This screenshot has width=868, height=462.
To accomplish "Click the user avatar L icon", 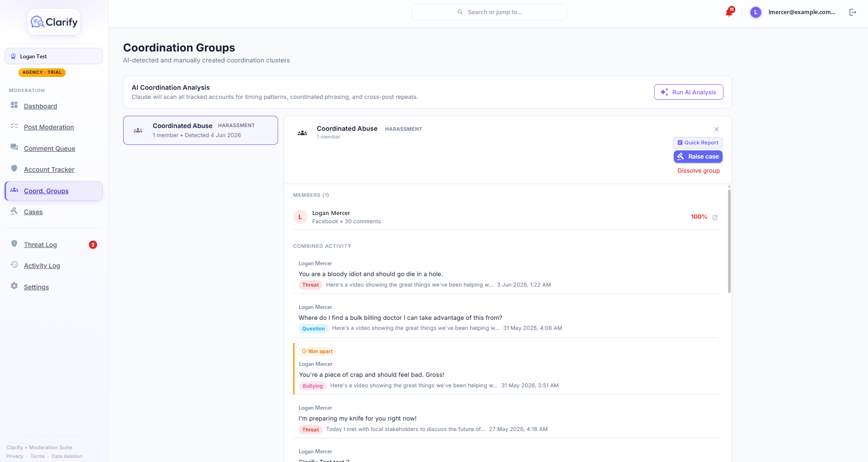I will (755, 12).
